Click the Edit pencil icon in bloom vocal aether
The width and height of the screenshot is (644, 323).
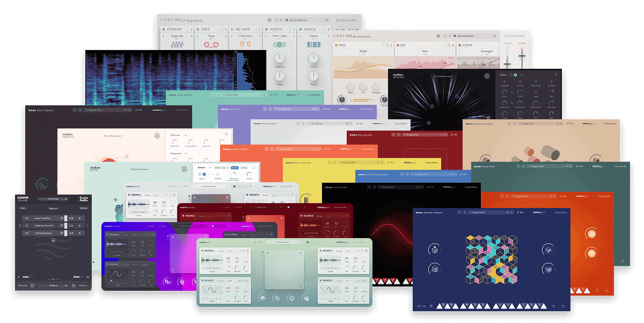coord(273,95)
